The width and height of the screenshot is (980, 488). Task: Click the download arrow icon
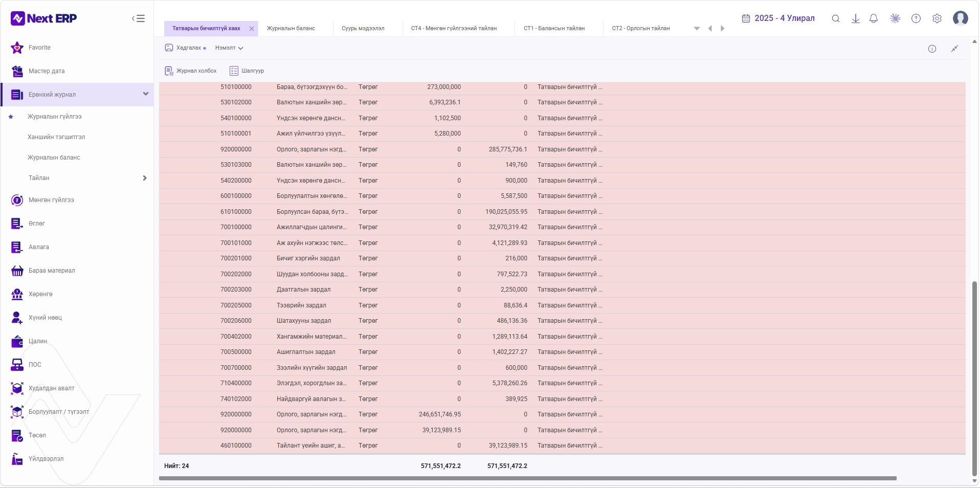[x=855, y=18]
